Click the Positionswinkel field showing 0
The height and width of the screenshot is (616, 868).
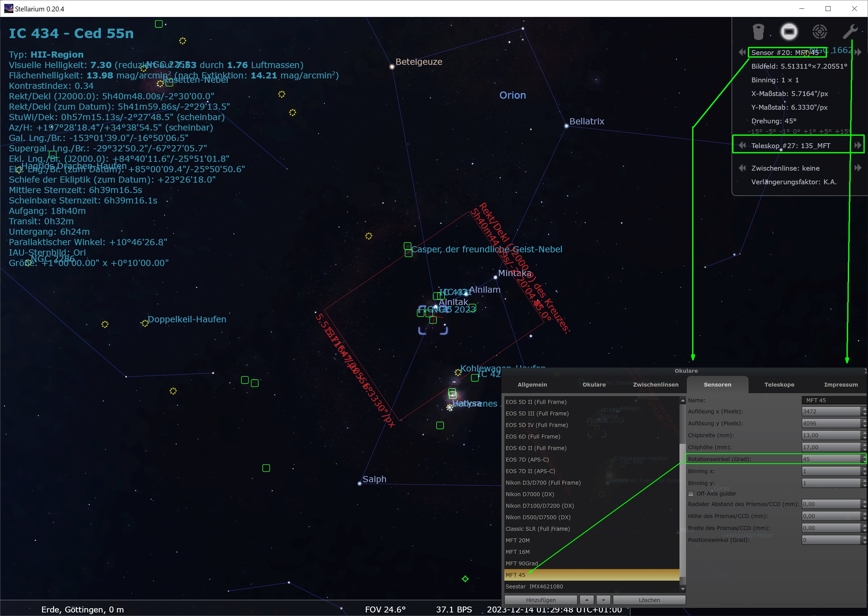pyautogui.click(x=831, y=540)
